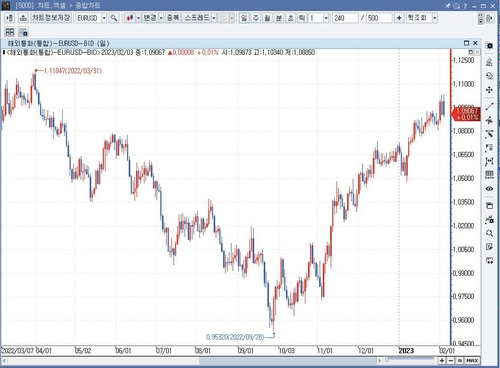Click the EURUSD symbol input field
The image size is (500, 368).
tap(88, 18)
